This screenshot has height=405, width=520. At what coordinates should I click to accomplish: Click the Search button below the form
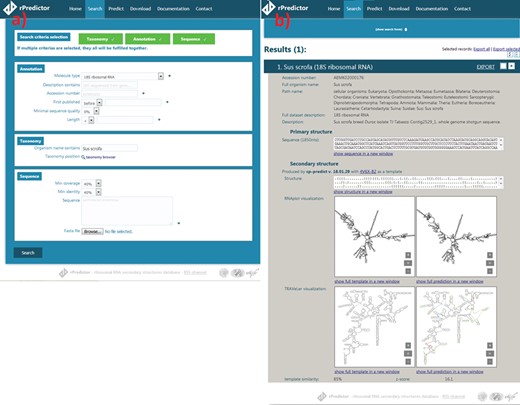28,253
